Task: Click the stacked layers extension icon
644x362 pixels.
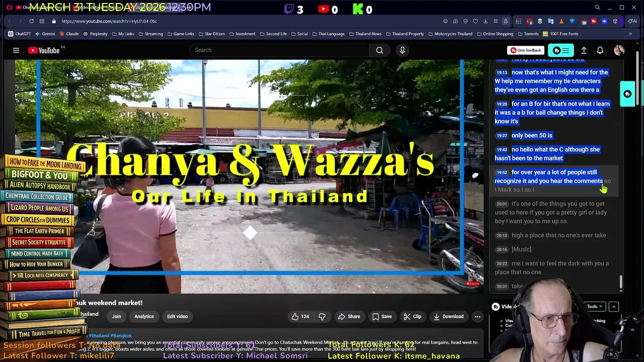Action: click(x=540, y=21)
